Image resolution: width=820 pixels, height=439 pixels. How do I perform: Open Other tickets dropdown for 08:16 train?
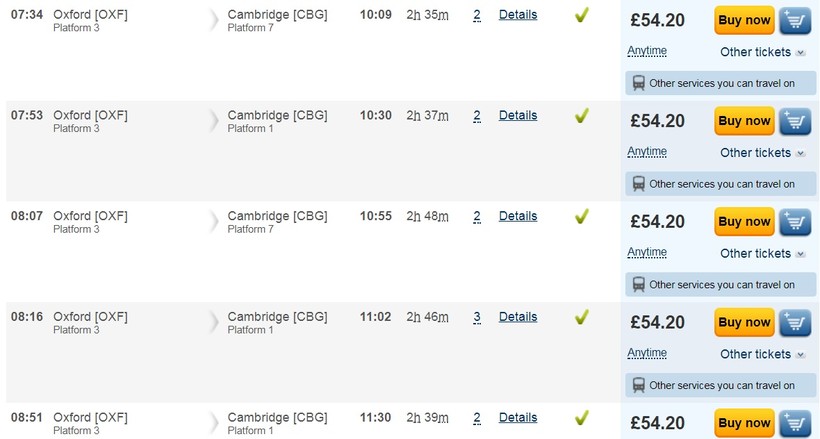762,354
